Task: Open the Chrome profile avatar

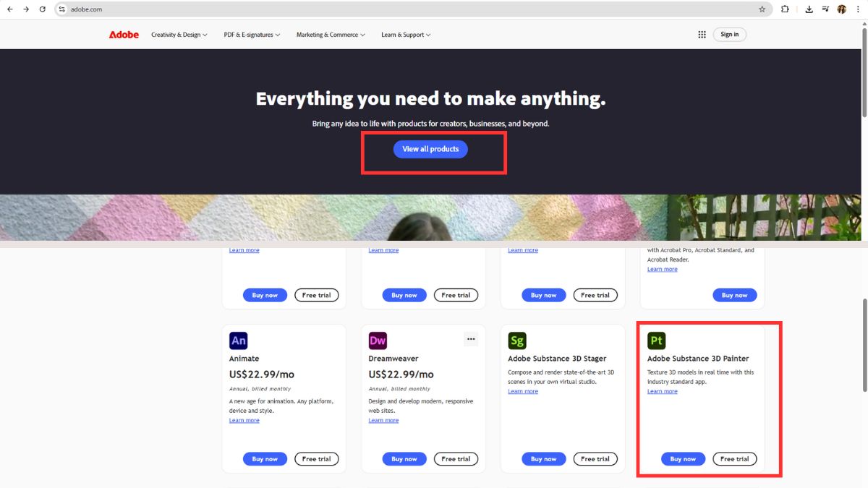Action: tap(842, 9)
